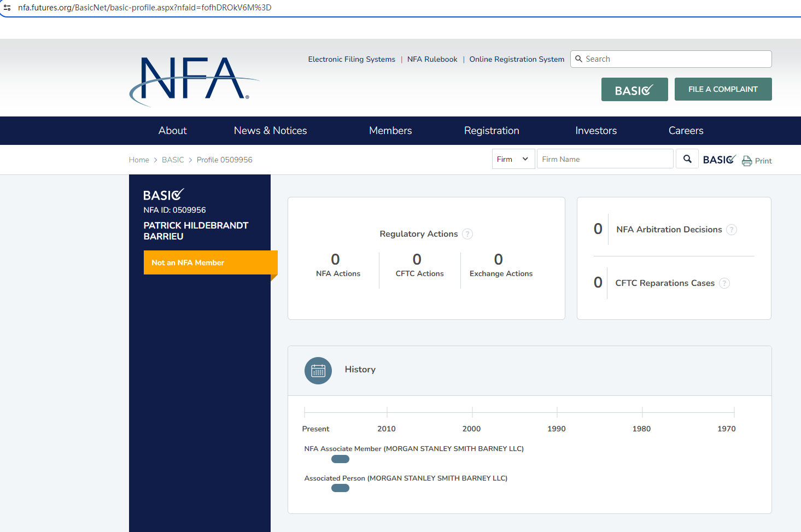Open the About menu
This screenshot has width=801, height=532.
(x=172, y=131)
